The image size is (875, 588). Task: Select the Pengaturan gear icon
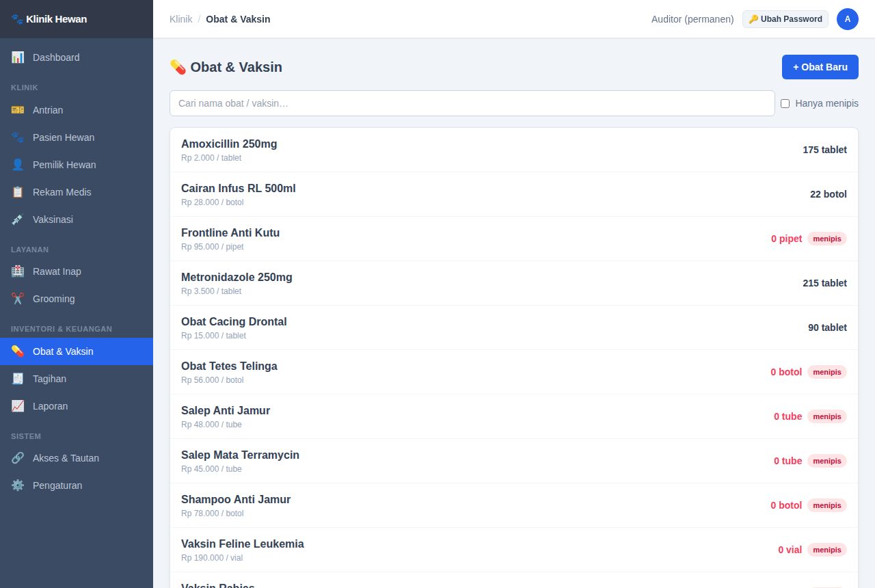coord(18,485)
